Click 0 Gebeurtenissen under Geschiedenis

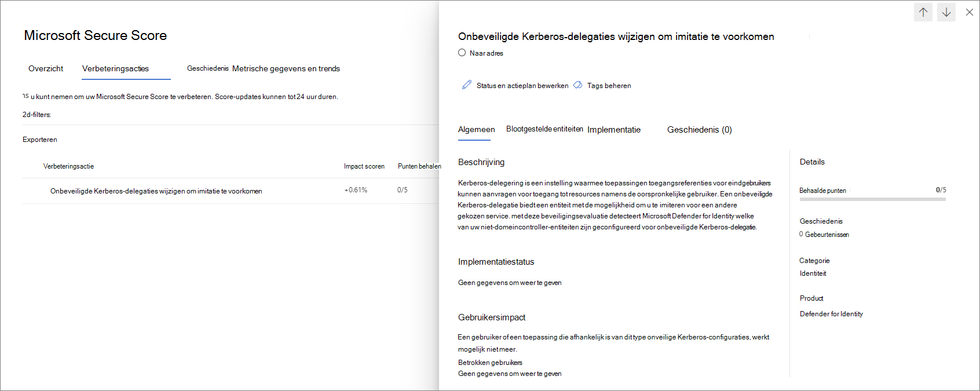tap(824, 235)
